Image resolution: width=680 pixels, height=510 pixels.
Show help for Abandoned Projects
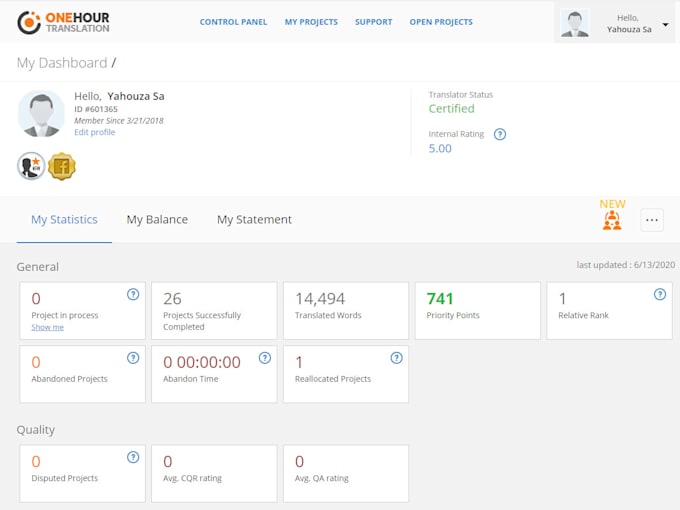(x=133, y=357)
